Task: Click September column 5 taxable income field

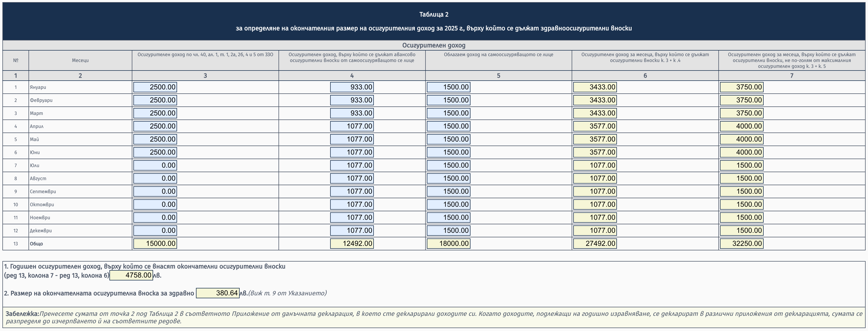Action: tap(448, 191)
